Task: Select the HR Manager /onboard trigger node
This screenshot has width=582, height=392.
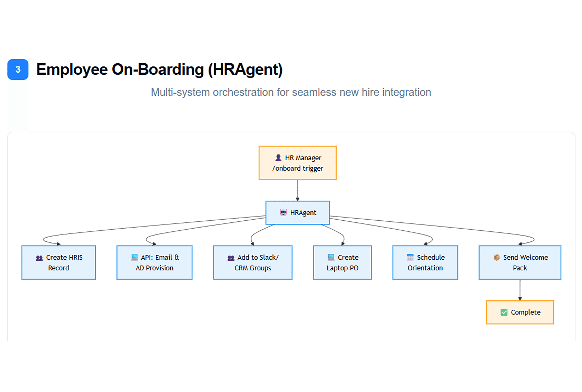Action: tap(298, 163)
